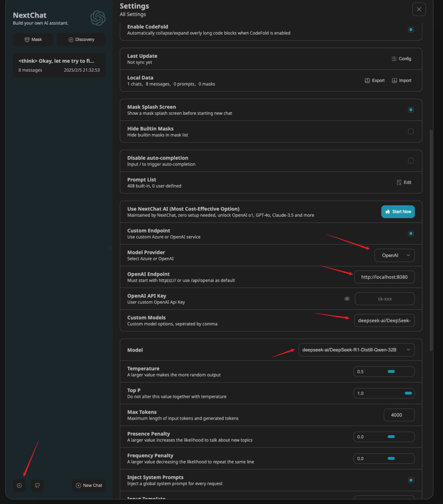Enable the Hide Builtin Masks checkbox
443x504 pixels.
411,132
